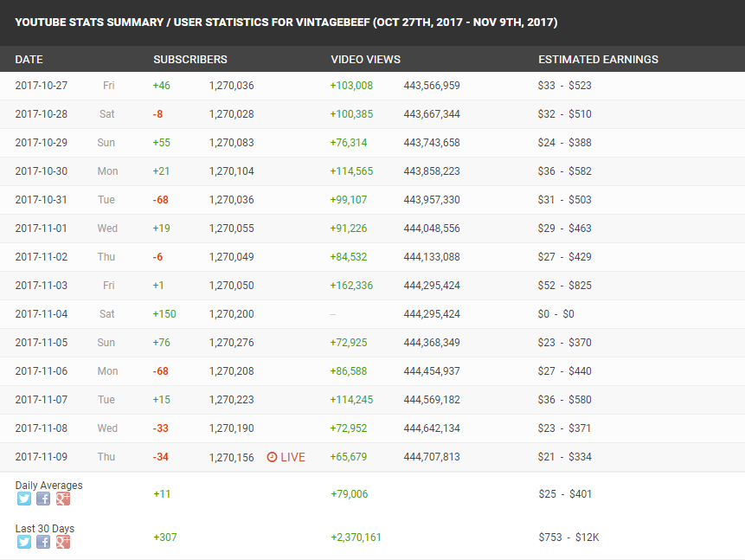This screenshot has width=745, height=560.
Task: Click the +162,336 video views value
Action: point(351,286)
